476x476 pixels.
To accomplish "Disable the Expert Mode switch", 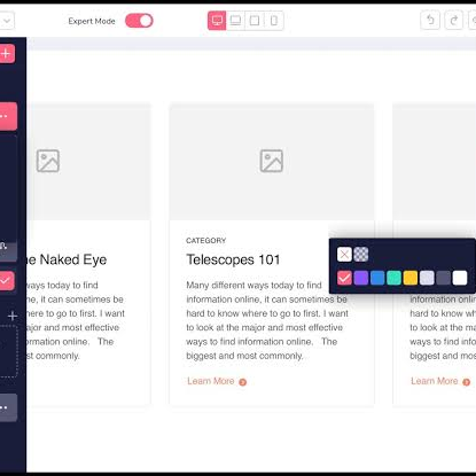I will pos(139,21).
